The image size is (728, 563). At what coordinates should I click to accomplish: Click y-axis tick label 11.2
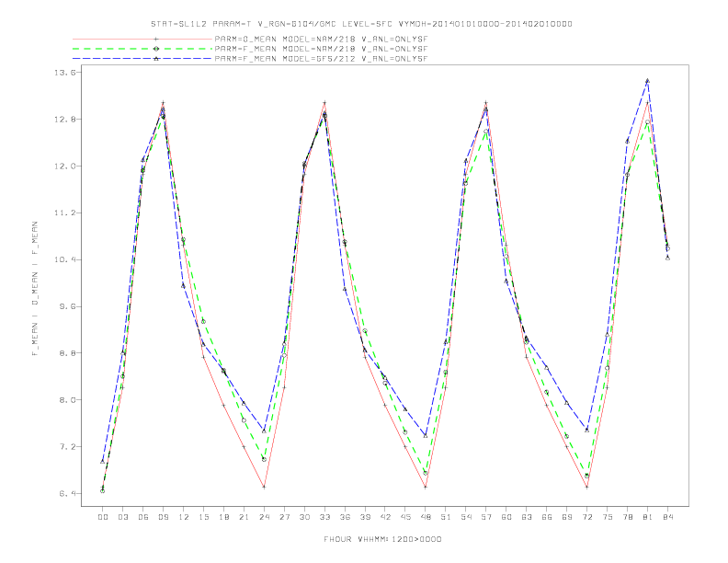[65, 213]
